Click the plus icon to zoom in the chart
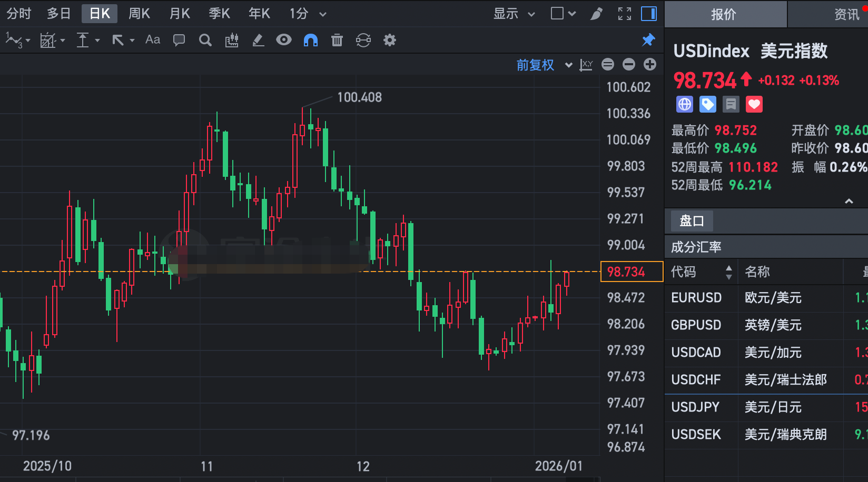Viewport: 868px width, 482px height. 649,64
